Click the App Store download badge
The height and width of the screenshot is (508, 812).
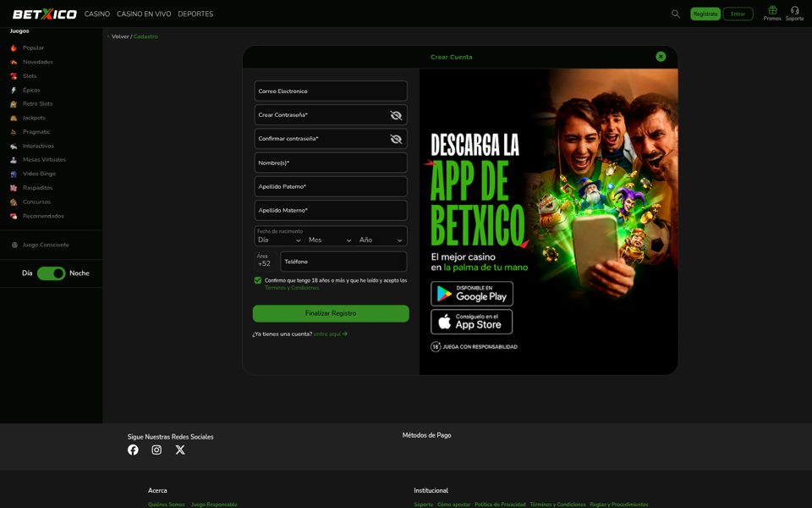(x=472, y=322)
